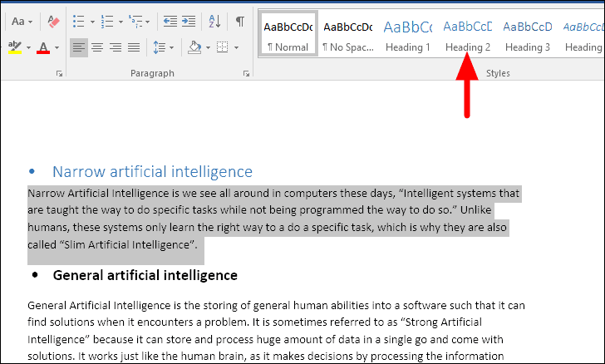
Task: Click the Clear All Formatting eraser icon
Action: point(53,22)
